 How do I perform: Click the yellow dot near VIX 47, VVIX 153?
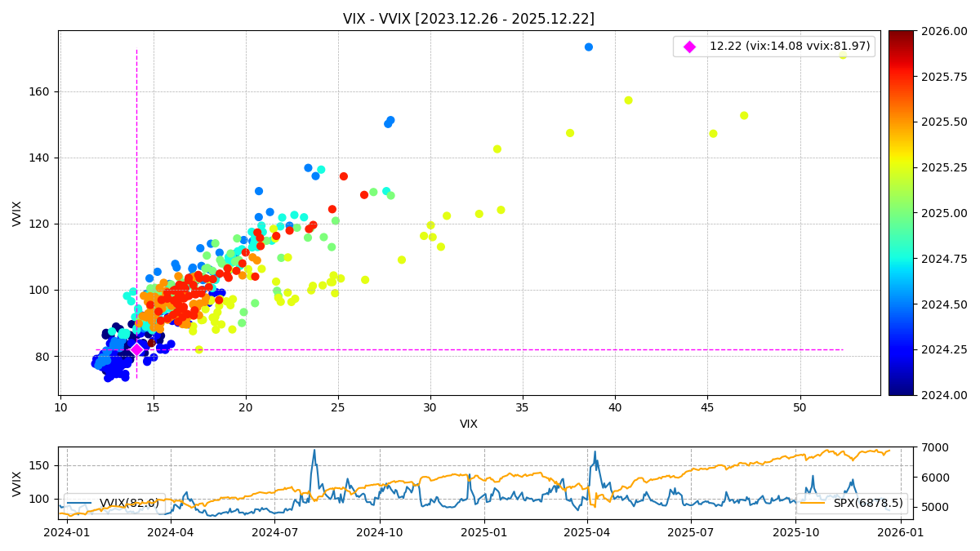point(744,116)
